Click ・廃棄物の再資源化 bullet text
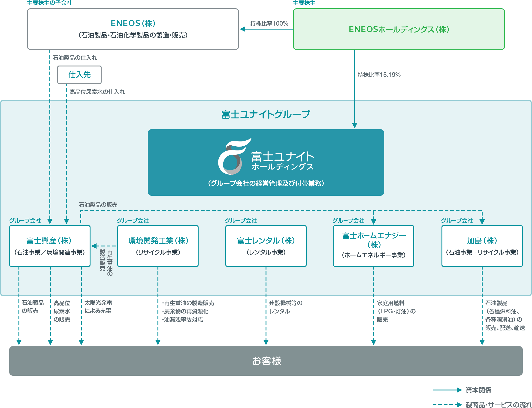 click(x=185, y=311)
